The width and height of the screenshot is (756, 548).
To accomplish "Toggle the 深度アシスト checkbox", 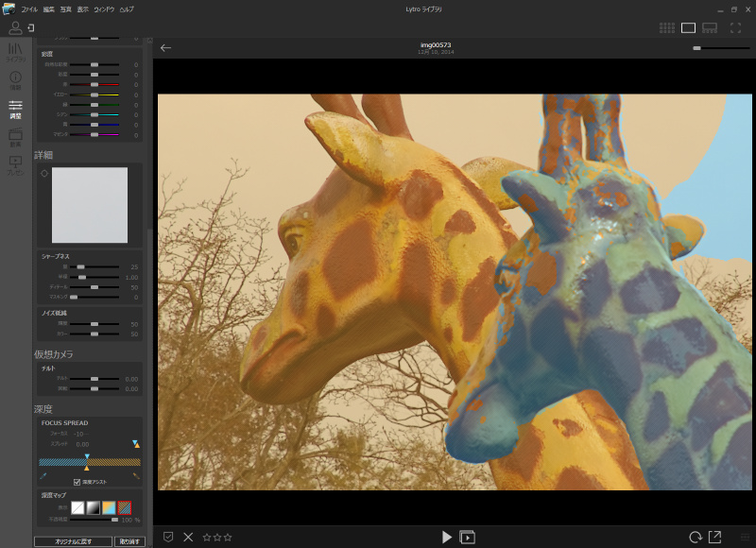I will [x=77, y=482].
